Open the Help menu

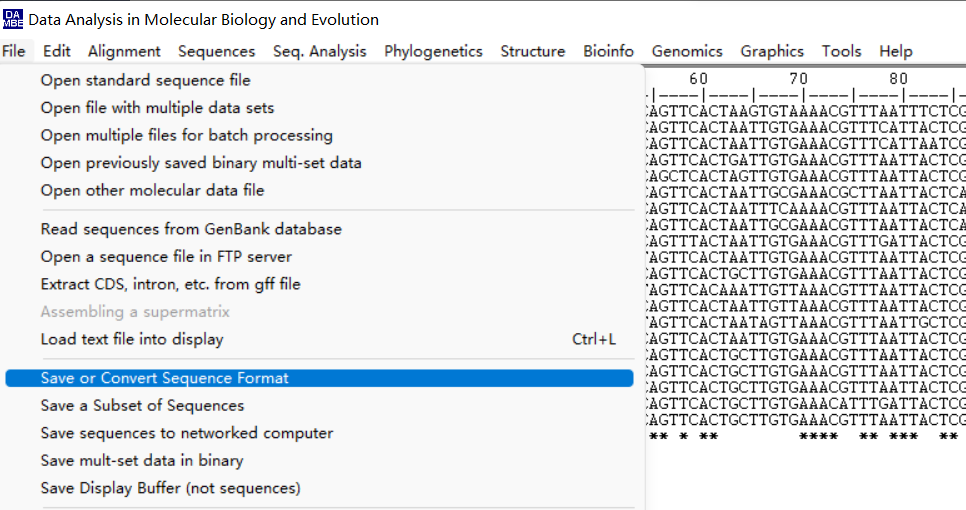click(896, 51)
